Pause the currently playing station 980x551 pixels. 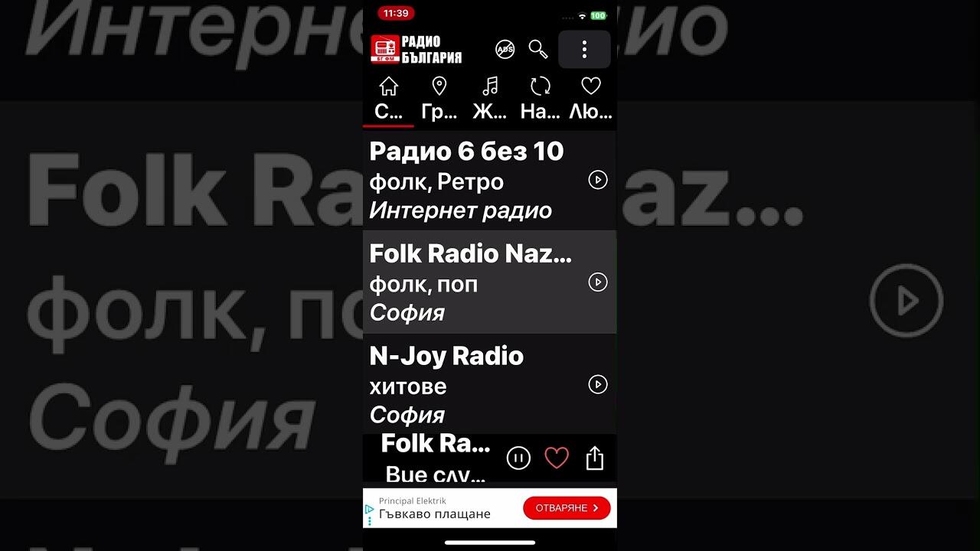click(x=518, y=458)
